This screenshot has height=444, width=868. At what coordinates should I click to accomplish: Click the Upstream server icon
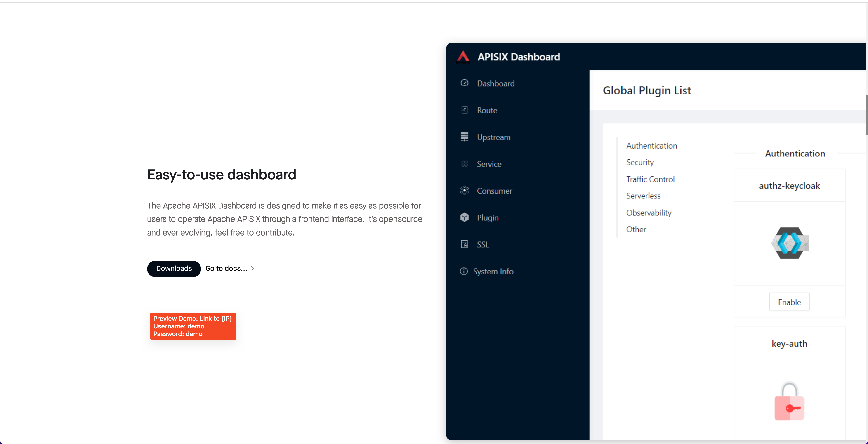tap(464, 137)
